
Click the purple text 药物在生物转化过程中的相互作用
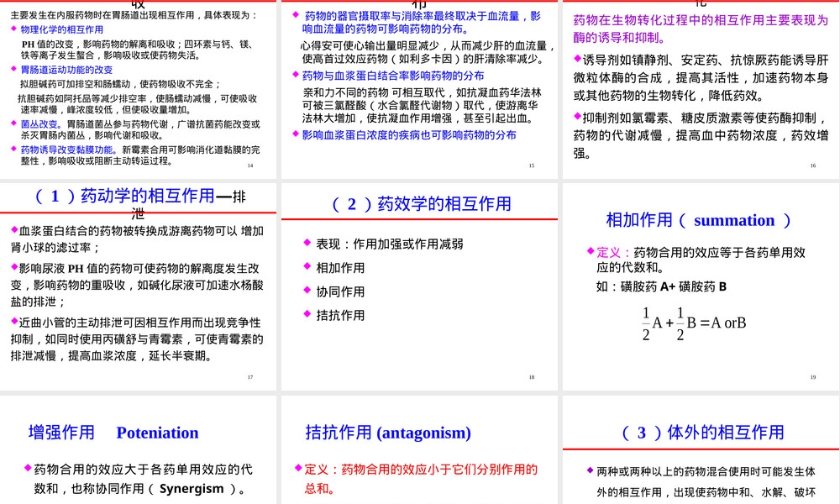pyautogui.click(x=701, y=29)
